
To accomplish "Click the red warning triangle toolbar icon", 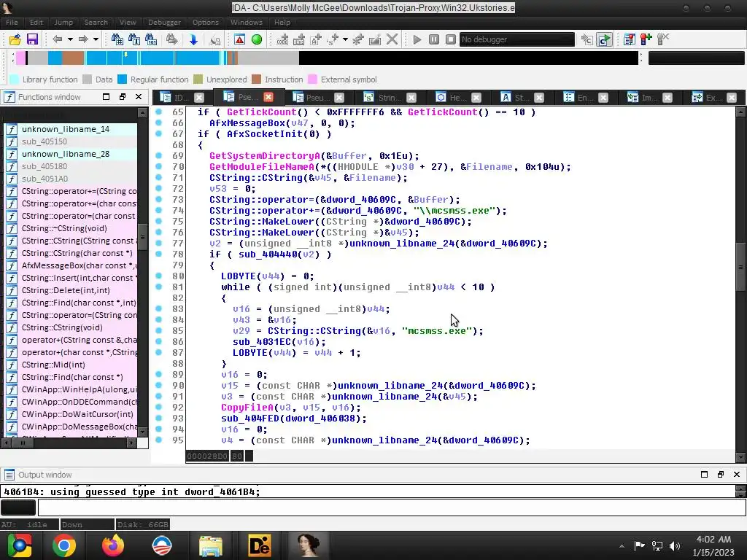I will (239, 39).
